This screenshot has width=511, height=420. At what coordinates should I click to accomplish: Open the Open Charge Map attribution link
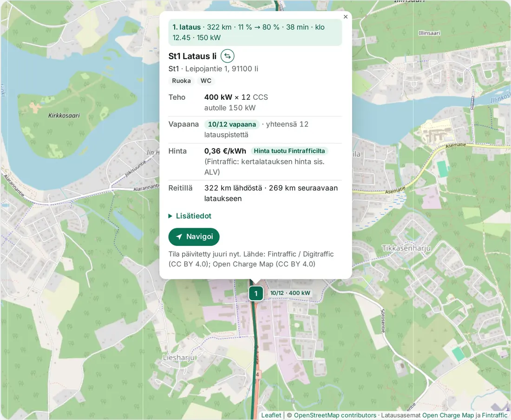[448, 415]
